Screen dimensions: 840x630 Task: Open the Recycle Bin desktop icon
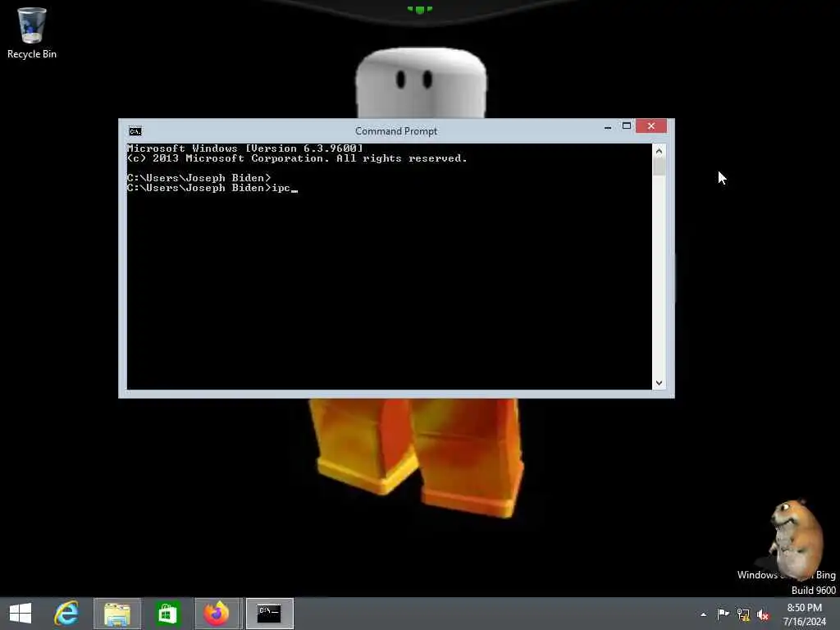[x=32, y=32]
